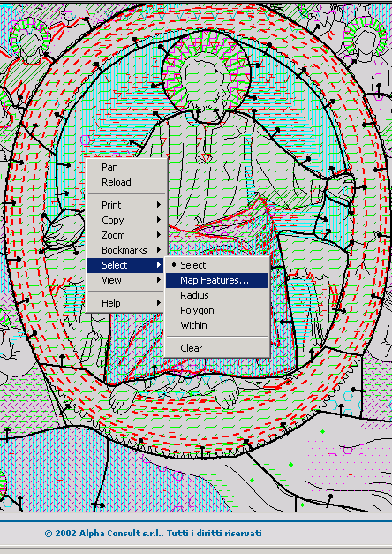Choose Map Features... in the submenu
Screen dimensions: 392x554
[217, 280]
